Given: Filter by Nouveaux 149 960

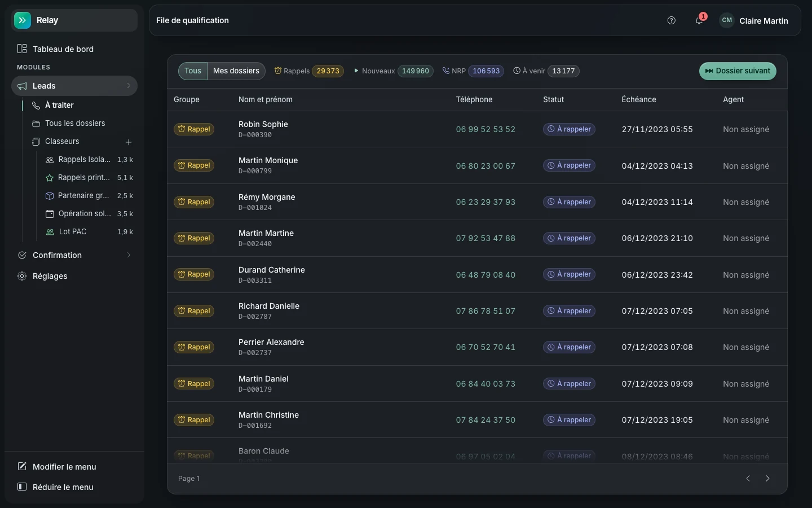Looking at the screenshot, I should tap(394, 71).
